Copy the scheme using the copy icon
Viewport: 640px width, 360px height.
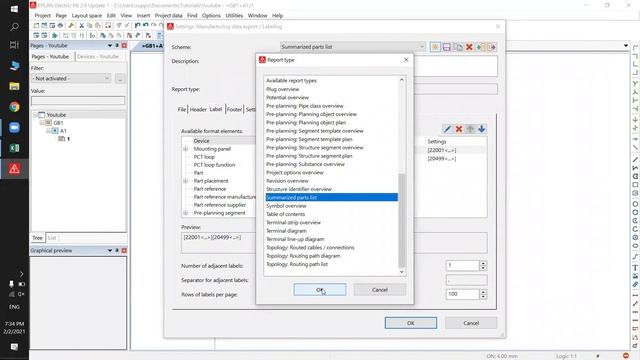458,47
